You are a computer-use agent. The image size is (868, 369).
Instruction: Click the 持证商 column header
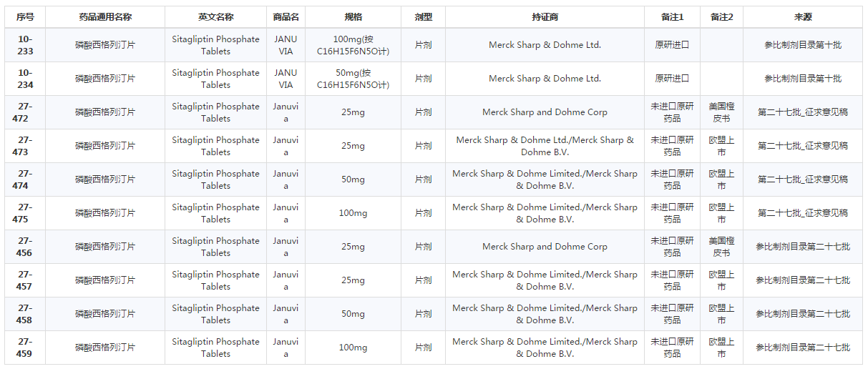tap(545, 17)
